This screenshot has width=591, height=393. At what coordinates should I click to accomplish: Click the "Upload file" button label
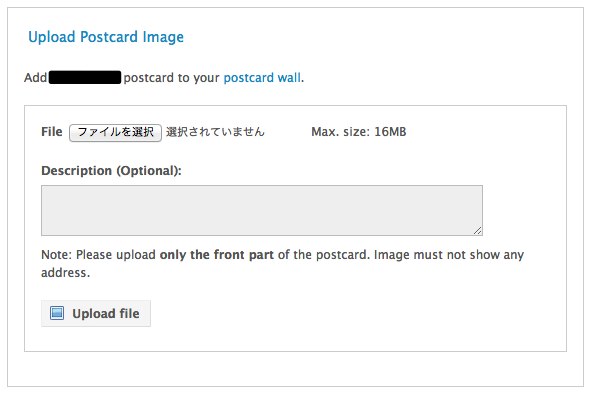(106, 313)
